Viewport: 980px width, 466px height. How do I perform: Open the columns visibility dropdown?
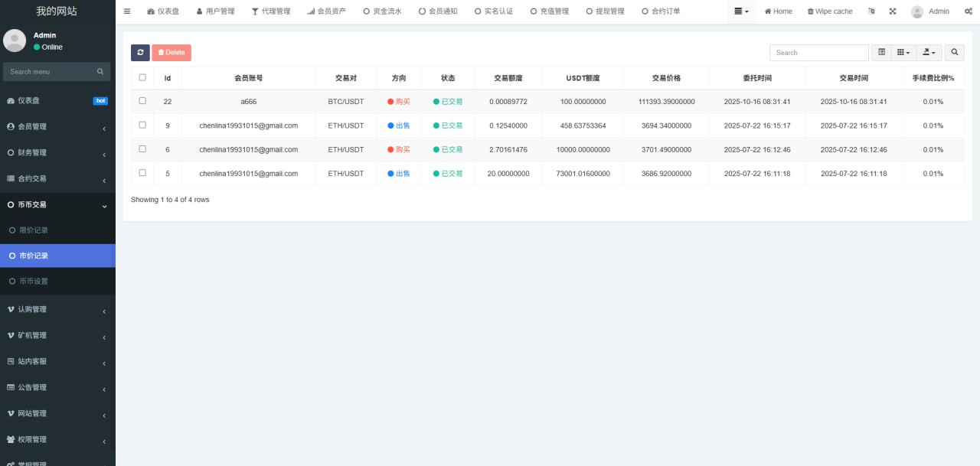[x=903, y=53]
